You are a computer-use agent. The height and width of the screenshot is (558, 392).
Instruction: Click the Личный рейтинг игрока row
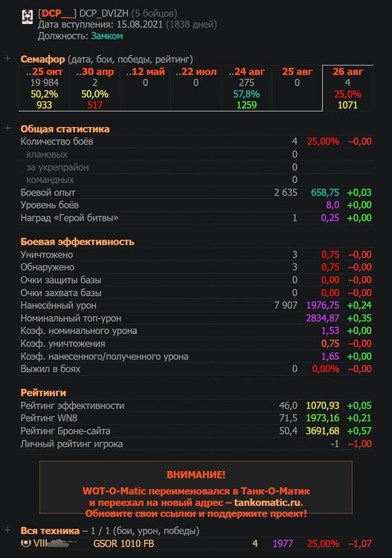pyautogui.click(x=196, y=443)
